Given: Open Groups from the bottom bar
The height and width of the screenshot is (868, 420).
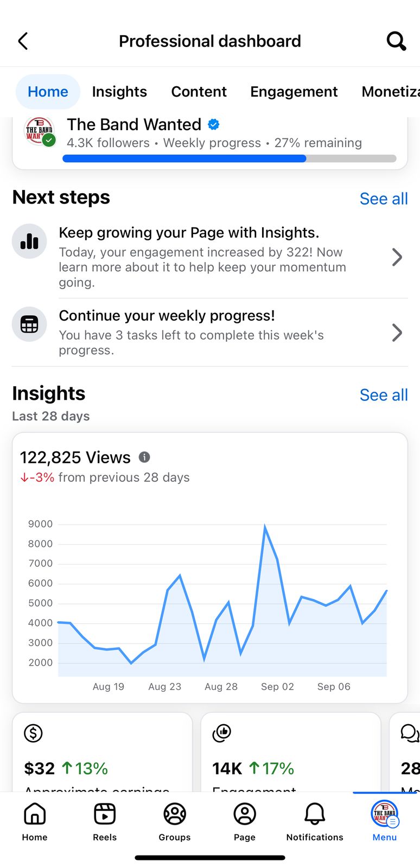Looking at the screenshot, I should click(175, 821).
